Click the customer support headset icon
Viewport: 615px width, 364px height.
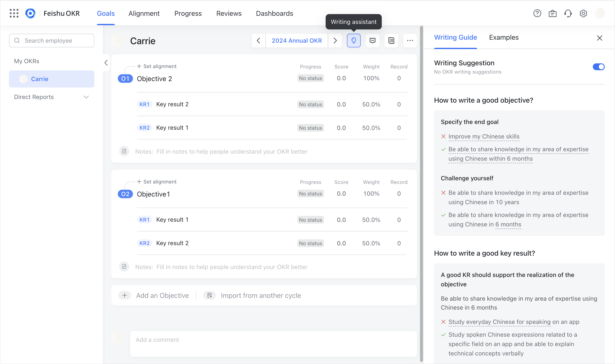(x=568, y=13)
